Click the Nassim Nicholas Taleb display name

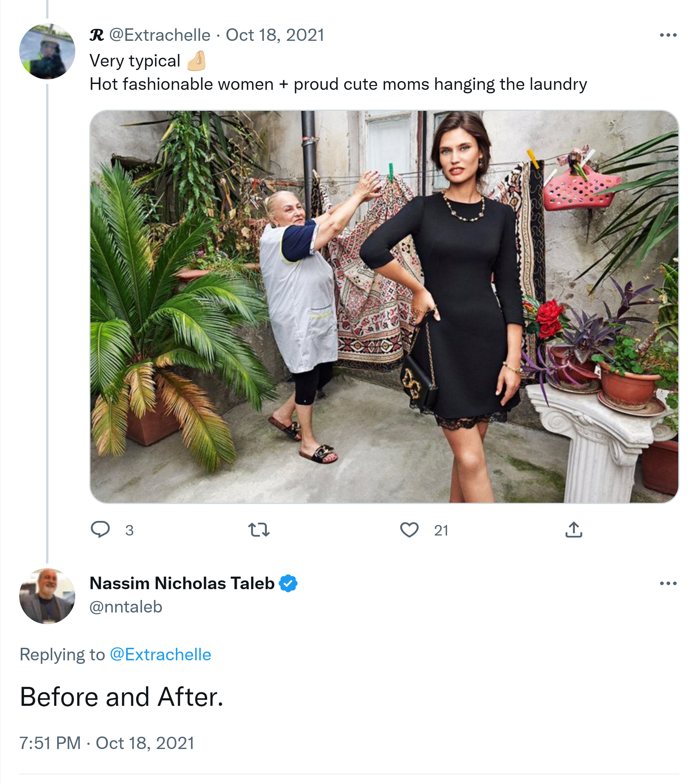[x=182, y=583]
